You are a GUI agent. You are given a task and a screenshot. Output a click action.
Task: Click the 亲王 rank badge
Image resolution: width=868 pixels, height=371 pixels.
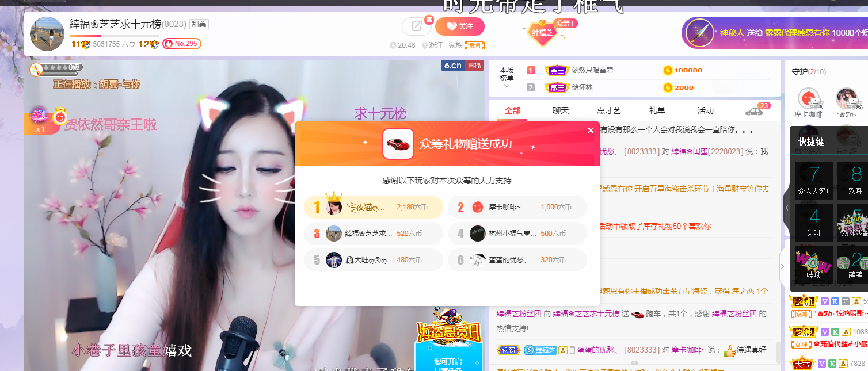pos(557,70)
